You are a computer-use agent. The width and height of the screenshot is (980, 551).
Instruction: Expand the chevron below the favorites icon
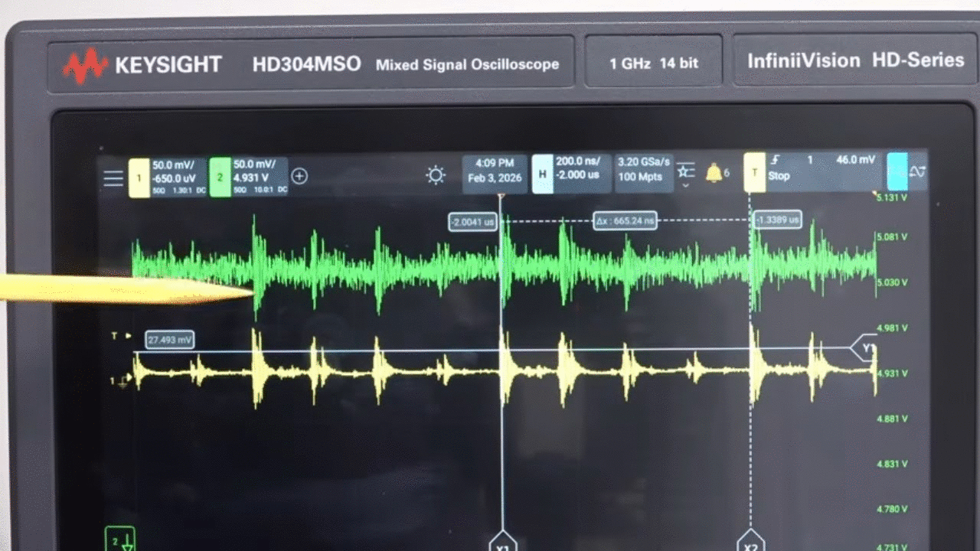pos(685,185)
